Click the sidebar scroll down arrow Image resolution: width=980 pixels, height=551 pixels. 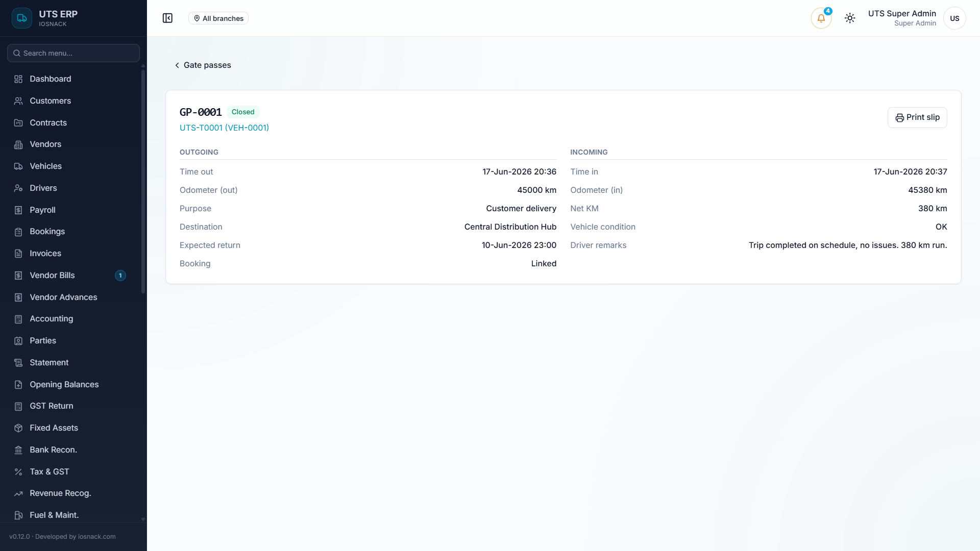click(x=143, y=519)
